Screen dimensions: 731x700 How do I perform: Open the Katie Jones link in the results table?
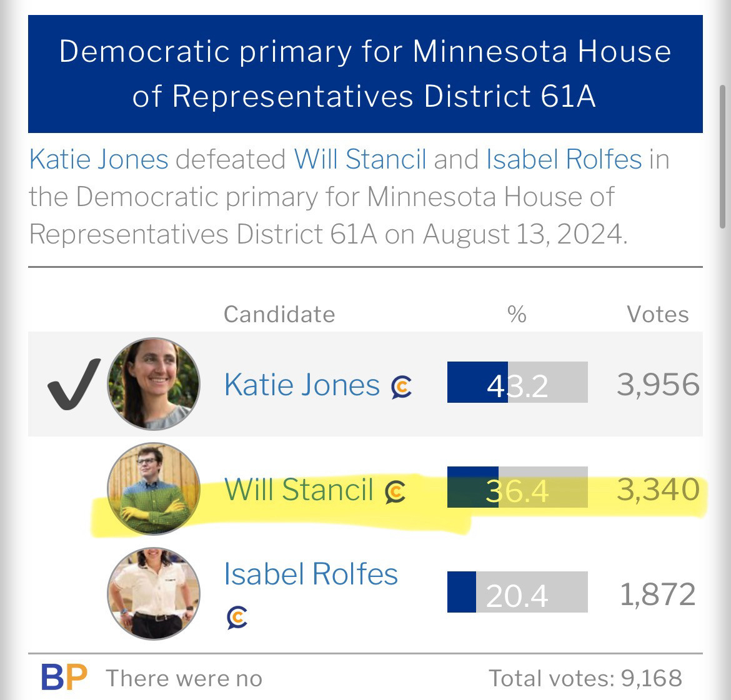[302, 385]
